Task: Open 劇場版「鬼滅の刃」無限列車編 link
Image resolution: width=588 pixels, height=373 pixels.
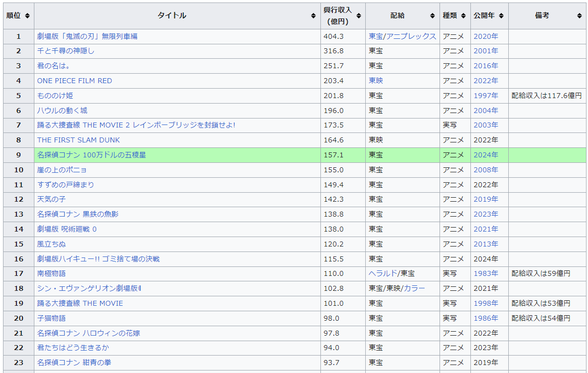Action: click(87, 36)
